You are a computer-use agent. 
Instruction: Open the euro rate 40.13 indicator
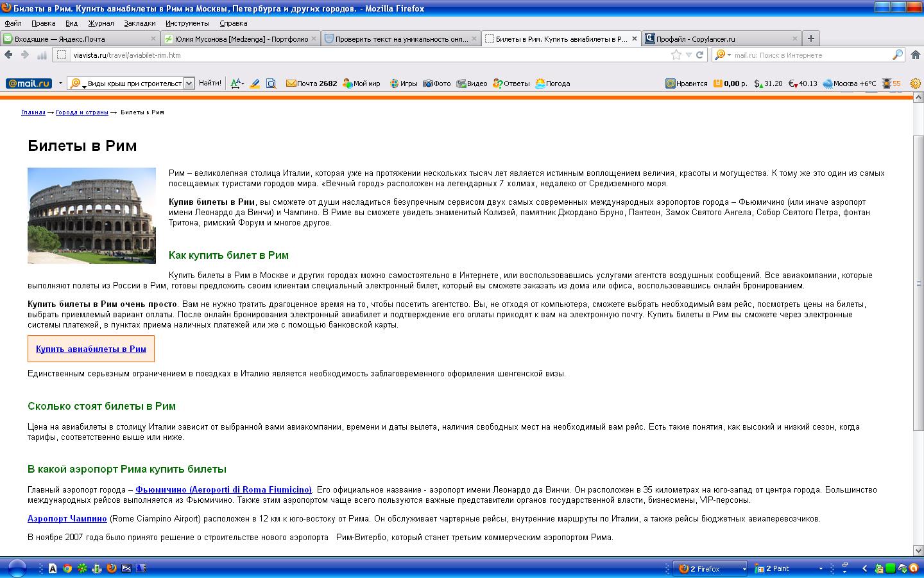pos(803,83)
